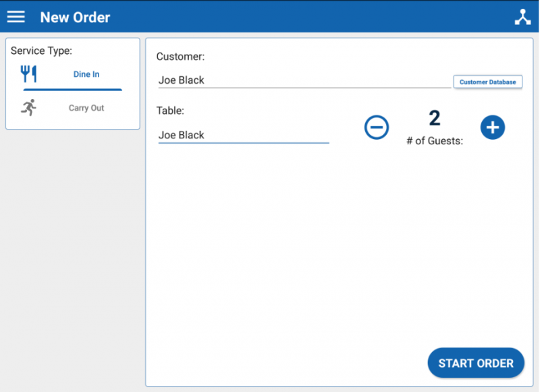
Task: Tap the minus icon to remove a guest
Action: [377, 127]
